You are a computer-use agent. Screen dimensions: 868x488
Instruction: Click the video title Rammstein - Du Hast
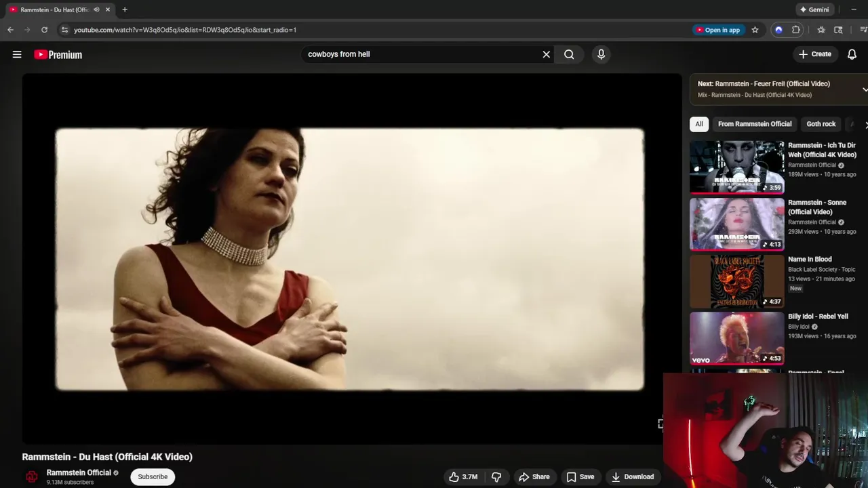click(x=107, y=457)
